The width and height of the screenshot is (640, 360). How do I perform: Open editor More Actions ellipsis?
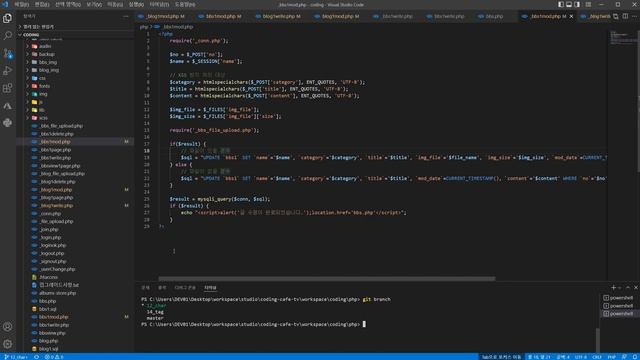click(x=635, y=16)
